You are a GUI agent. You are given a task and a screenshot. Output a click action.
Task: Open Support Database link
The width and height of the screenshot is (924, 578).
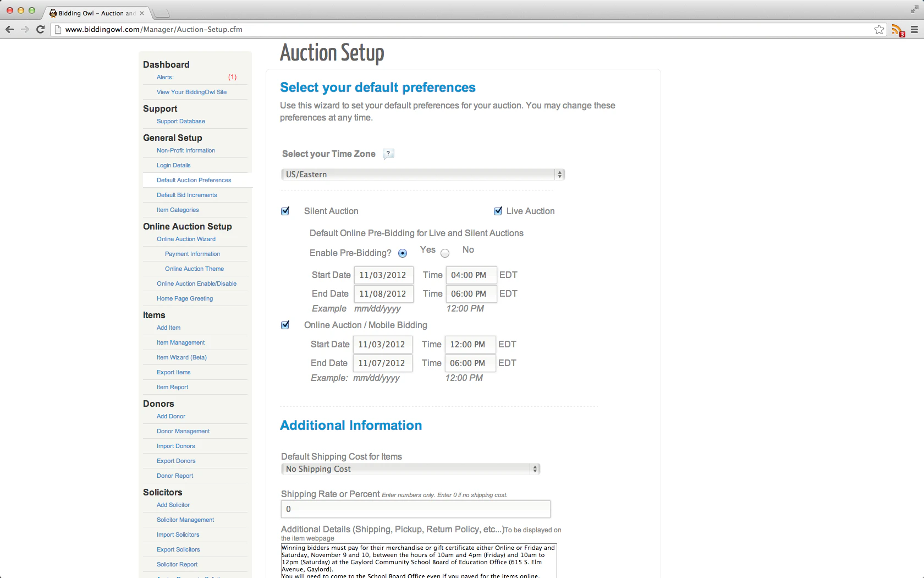[181, 121]
